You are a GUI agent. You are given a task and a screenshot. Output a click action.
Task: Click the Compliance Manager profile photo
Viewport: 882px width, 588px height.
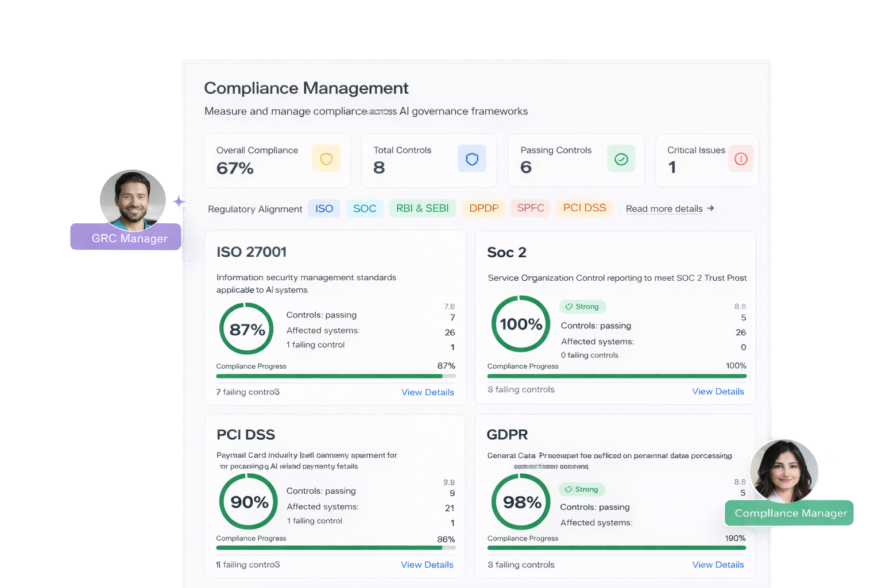784,470
